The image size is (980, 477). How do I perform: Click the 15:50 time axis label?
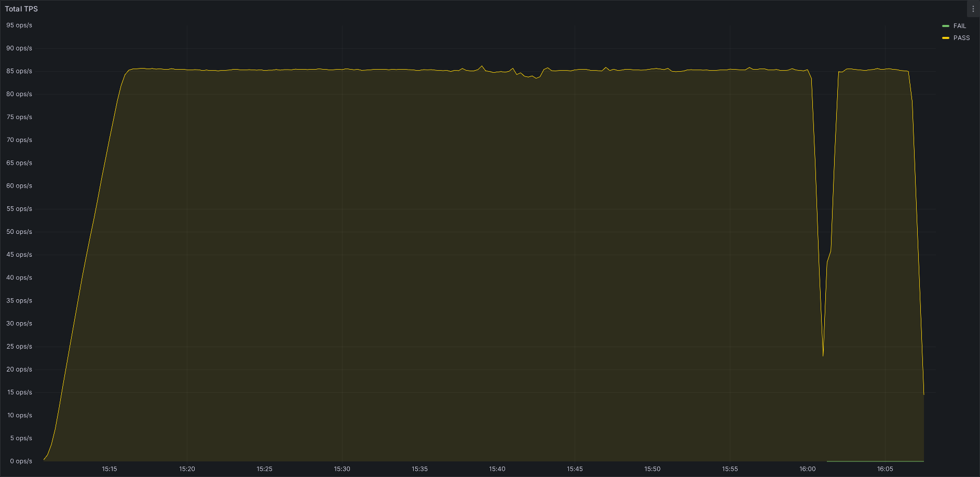tap(652, 469)
